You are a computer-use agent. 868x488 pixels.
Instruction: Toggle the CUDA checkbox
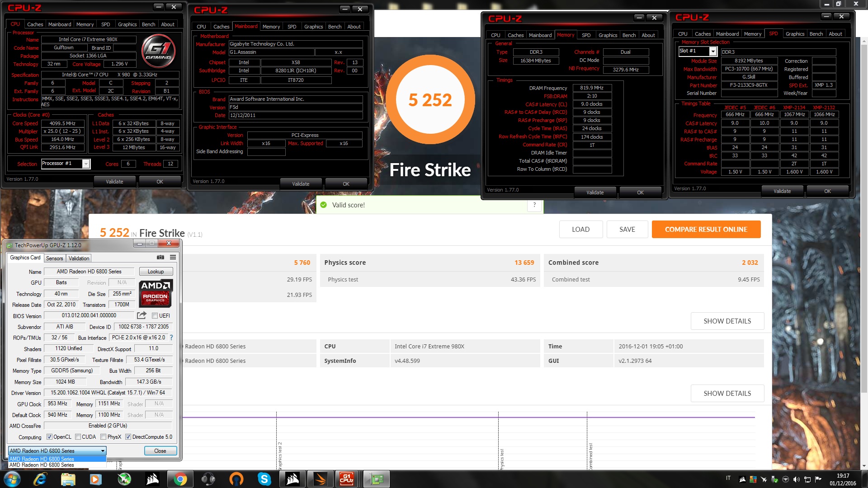coord(78,437)
